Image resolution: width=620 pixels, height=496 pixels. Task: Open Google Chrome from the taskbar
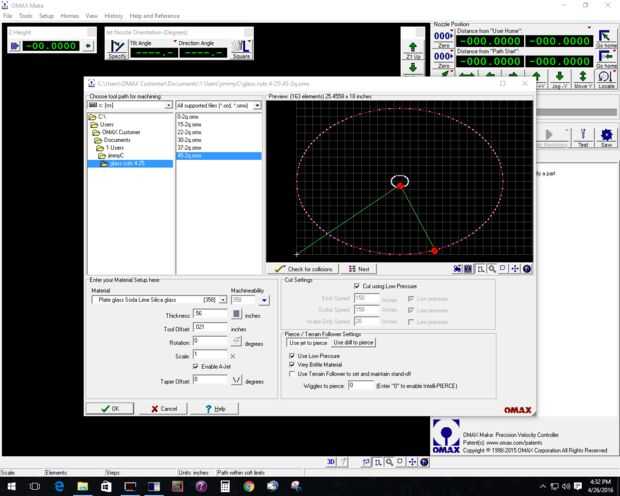click(249, 486)
